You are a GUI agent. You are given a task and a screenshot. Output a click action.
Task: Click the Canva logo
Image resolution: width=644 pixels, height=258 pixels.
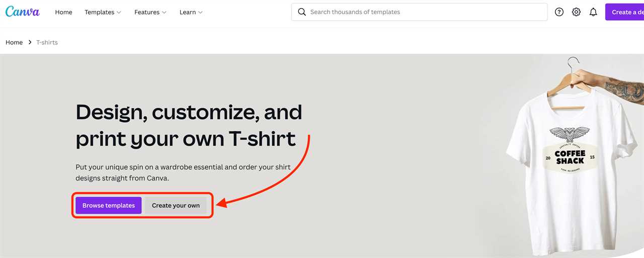22,12
